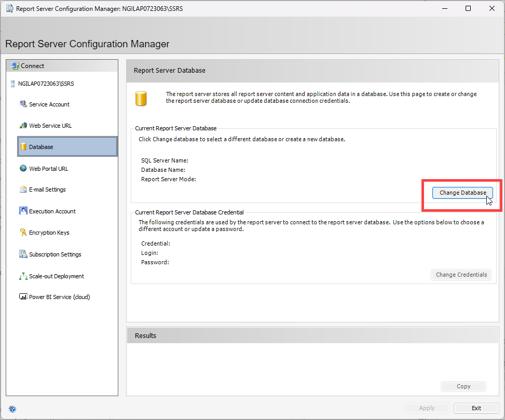Click the Change Database button
The image size is (505, 420).
(462, 193)
